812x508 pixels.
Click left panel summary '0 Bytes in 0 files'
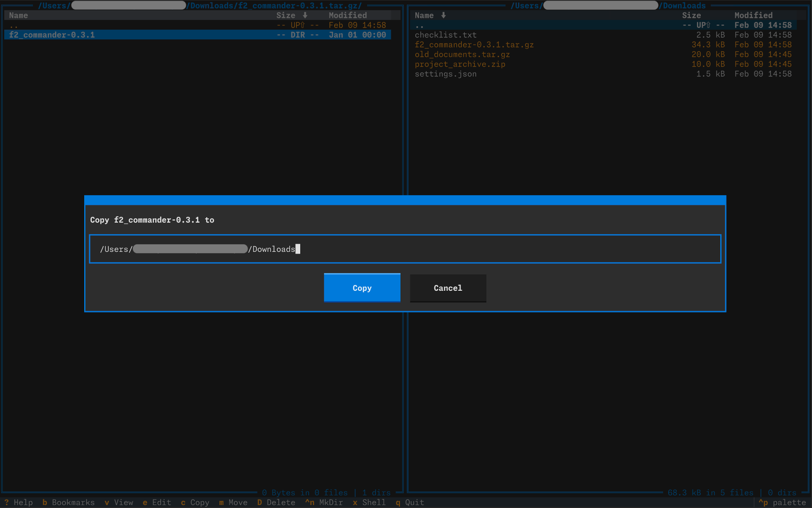[304, 493]
